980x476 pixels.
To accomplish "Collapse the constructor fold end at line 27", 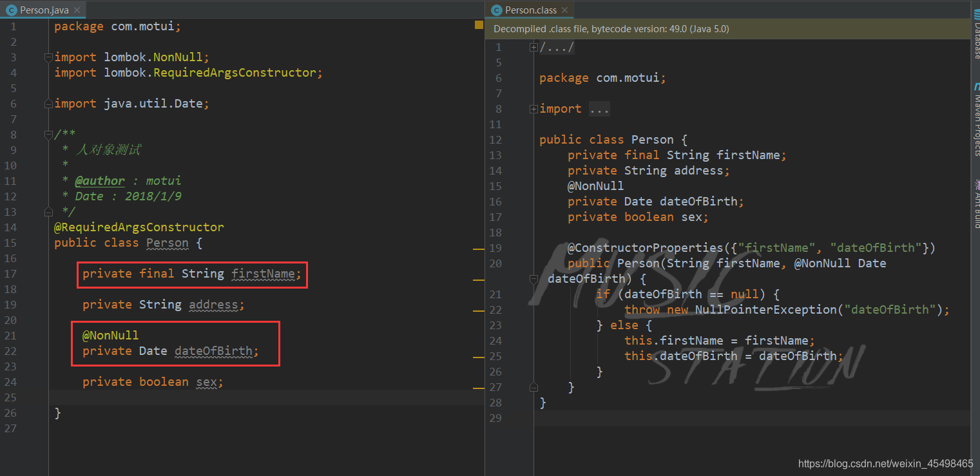I will [533, 387].
